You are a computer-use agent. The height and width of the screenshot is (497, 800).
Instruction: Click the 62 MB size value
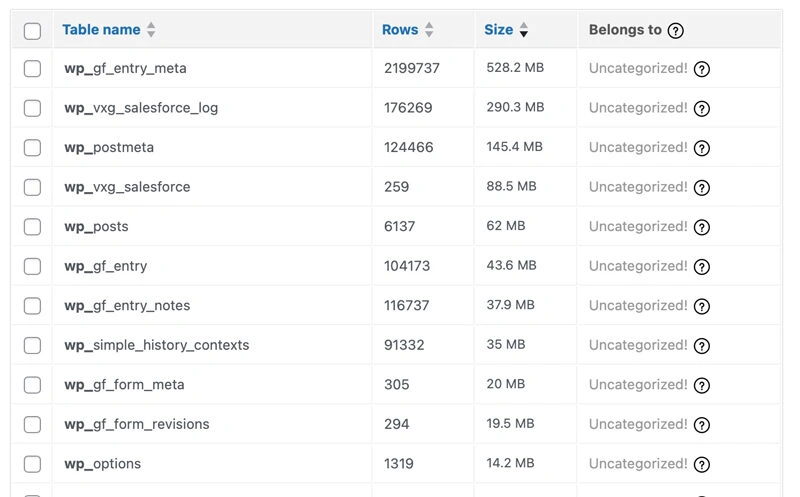506,226
